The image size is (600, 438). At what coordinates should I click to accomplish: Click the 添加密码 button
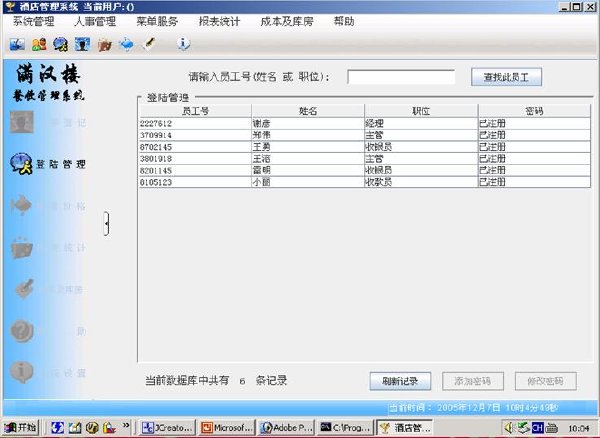473,381
